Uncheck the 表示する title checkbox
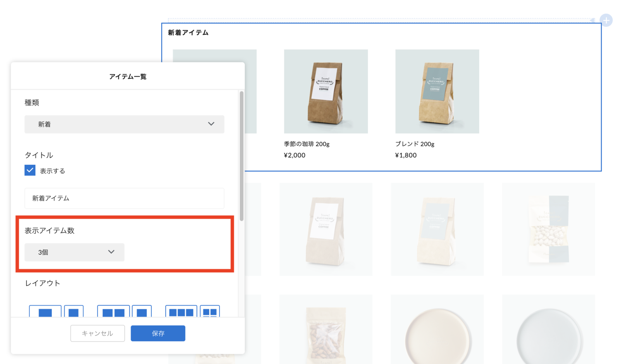Viewport: 620px width, 364px height. click(30, 170)
